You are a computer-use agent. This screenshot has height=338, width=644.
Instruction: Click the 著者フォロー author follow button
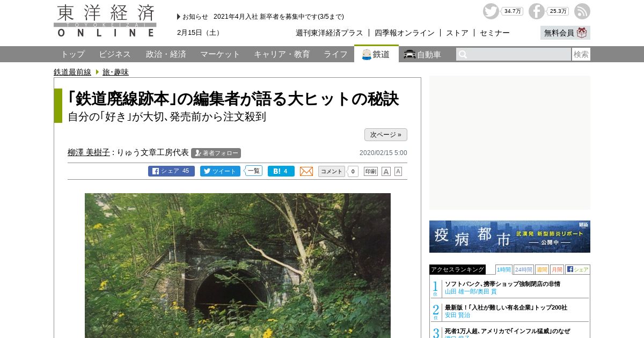tap(216, 153)
